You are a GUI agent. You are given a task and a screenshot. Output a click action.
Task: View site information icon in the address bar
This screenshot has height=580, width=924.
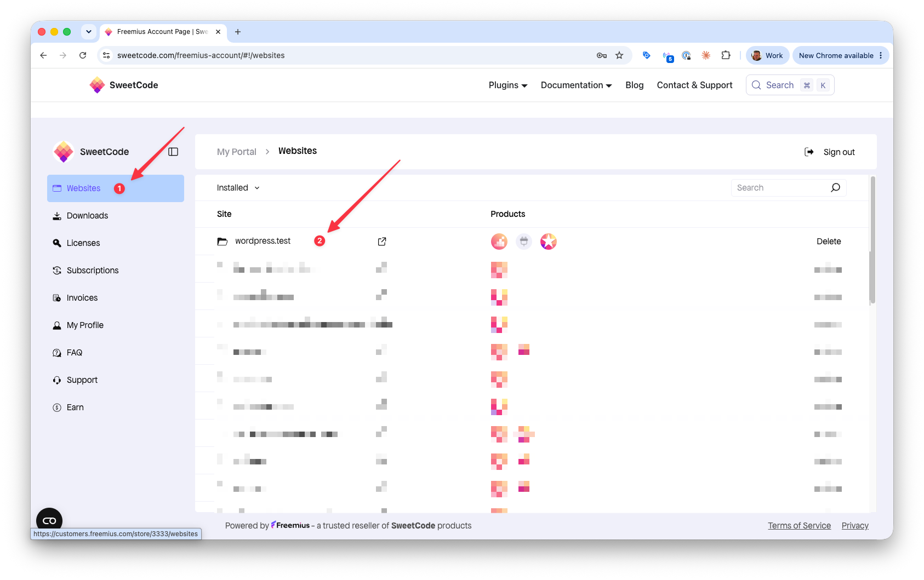point(107,55)
